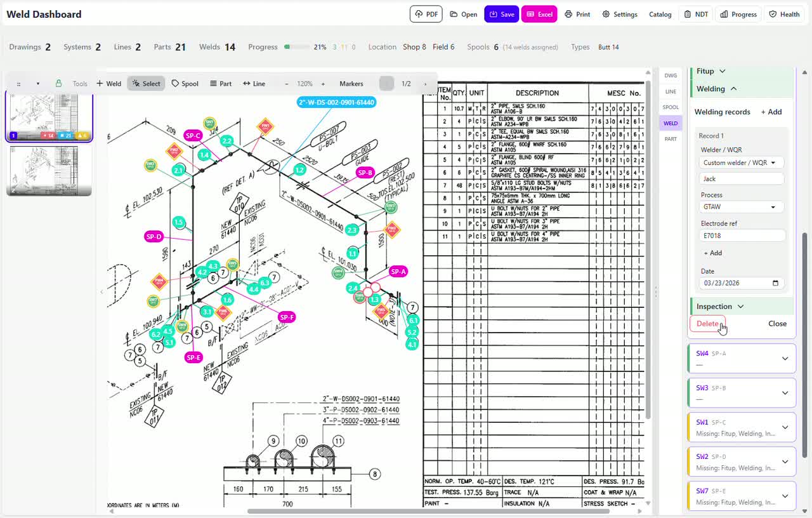Expand the Inspection section

pos(741,307)
